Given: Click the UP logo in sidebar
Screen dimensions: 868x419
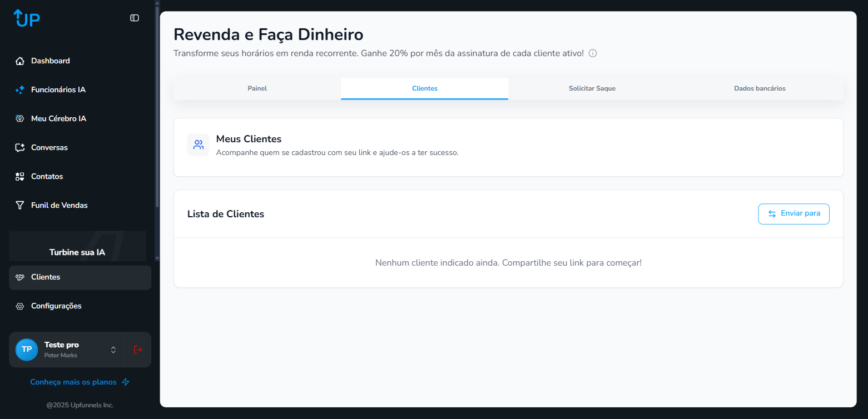Looking at the screenshot, I should 27,18.
